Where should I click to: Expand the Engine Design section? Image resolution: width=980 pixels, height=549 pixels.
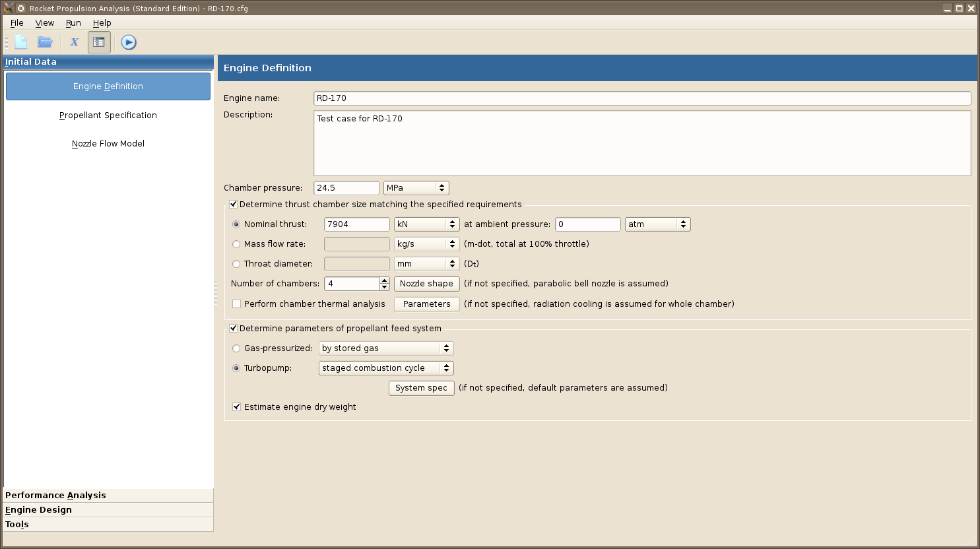click(108, 510)
